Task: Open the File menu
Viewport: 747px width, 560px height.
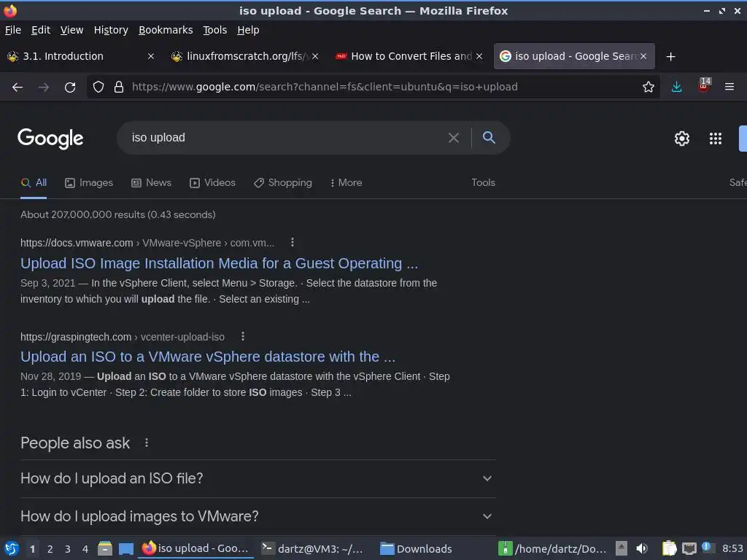Action: (13, 30)
